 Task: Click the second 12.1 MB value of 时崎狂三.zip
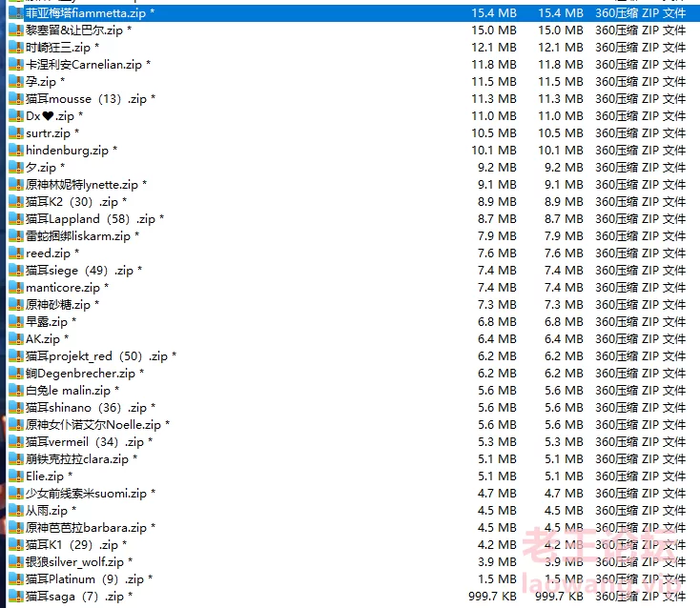561,48
